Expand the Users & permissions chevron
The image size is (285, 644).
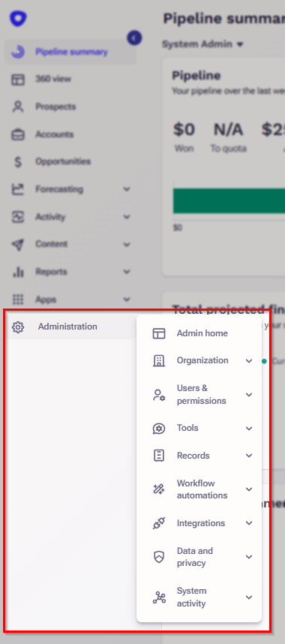(249, 395)
